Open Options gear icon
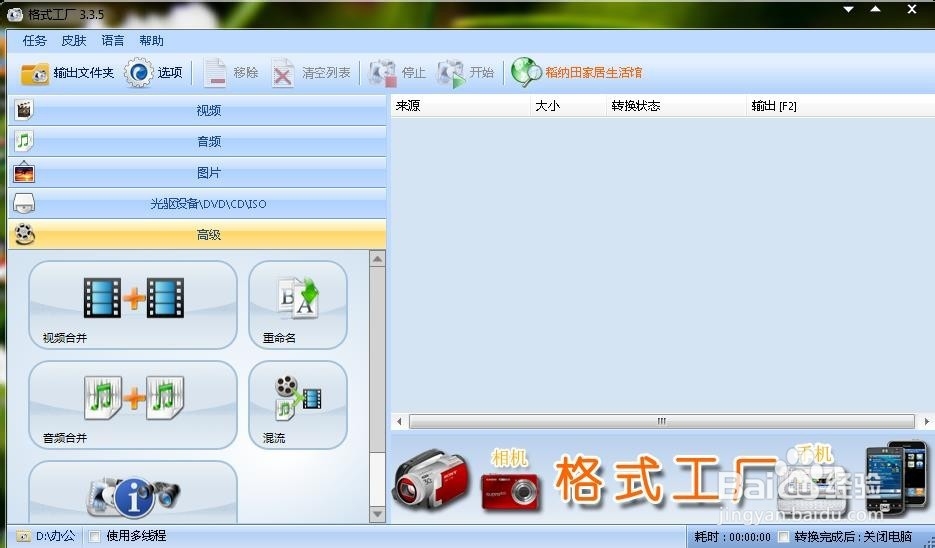This screenshot has height=548, width=935. [138, 73]
